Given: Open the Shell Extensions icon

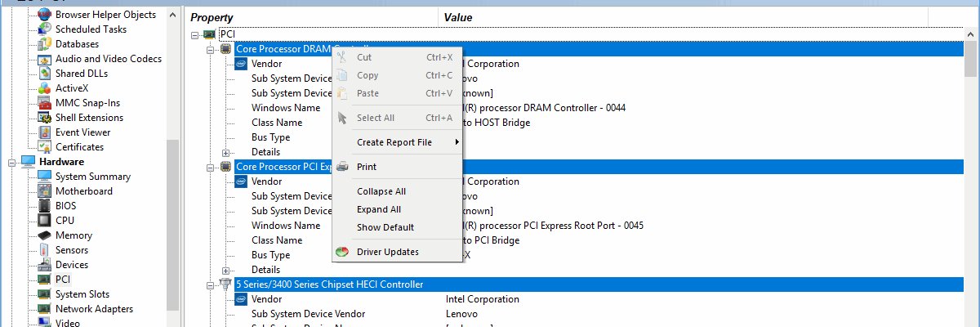Looking at the screenshot, I should (44, 118).
